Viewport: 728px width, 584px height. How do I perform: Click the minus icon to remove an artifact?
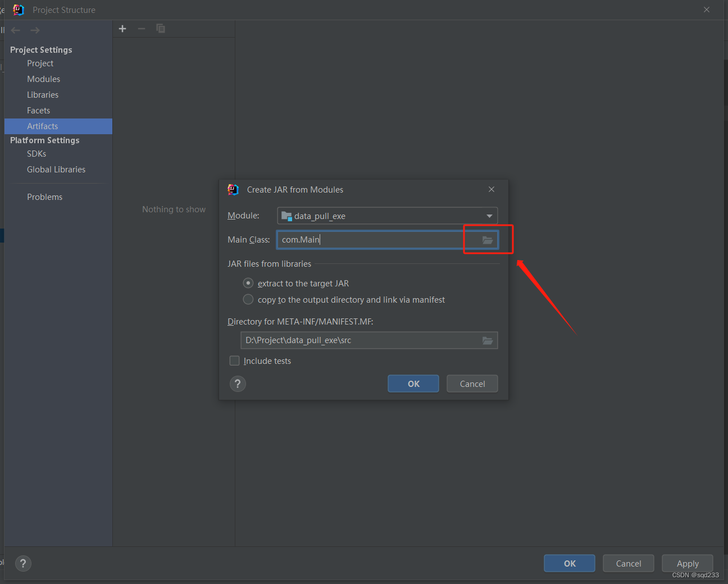142,29
